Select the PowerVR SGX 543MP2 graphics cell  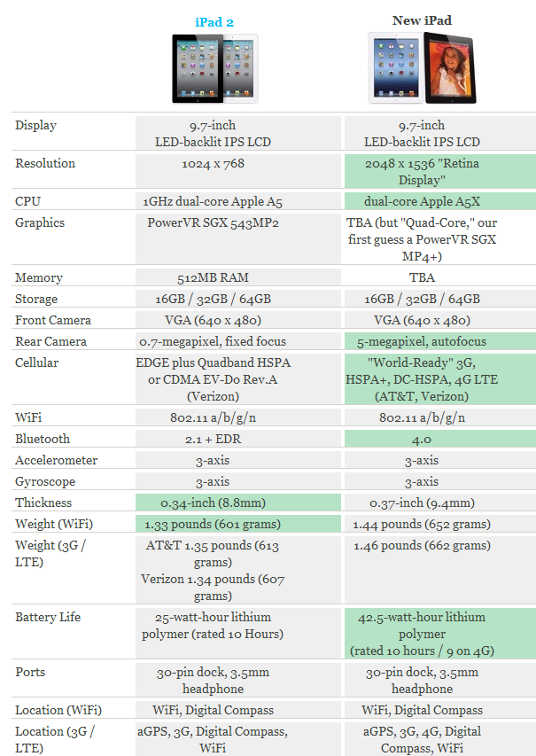(x=214, y=222)
